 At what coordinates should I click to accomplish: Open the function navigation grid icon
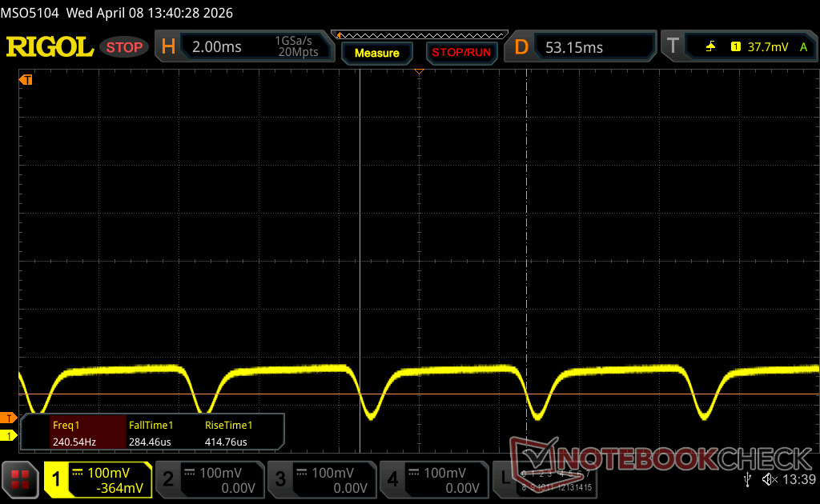(x=20, y=479)
